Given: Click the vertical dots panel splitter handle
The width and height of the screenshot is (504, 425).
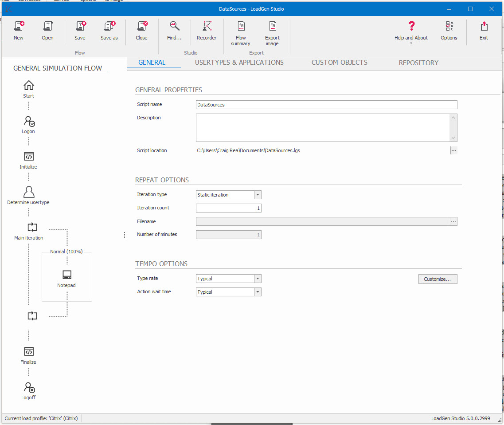Looking at the screenshot, I should tap(125, 235).
